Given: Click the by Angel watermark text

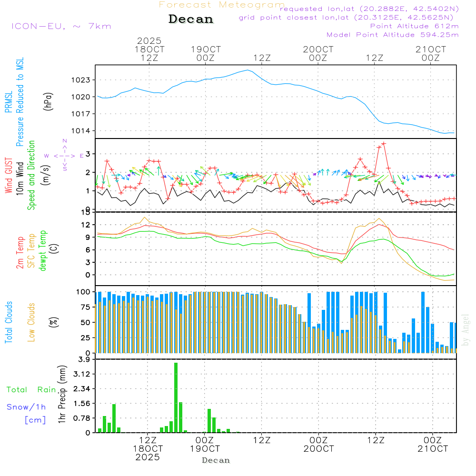Looking at the screenshot, I should point(466,330).
